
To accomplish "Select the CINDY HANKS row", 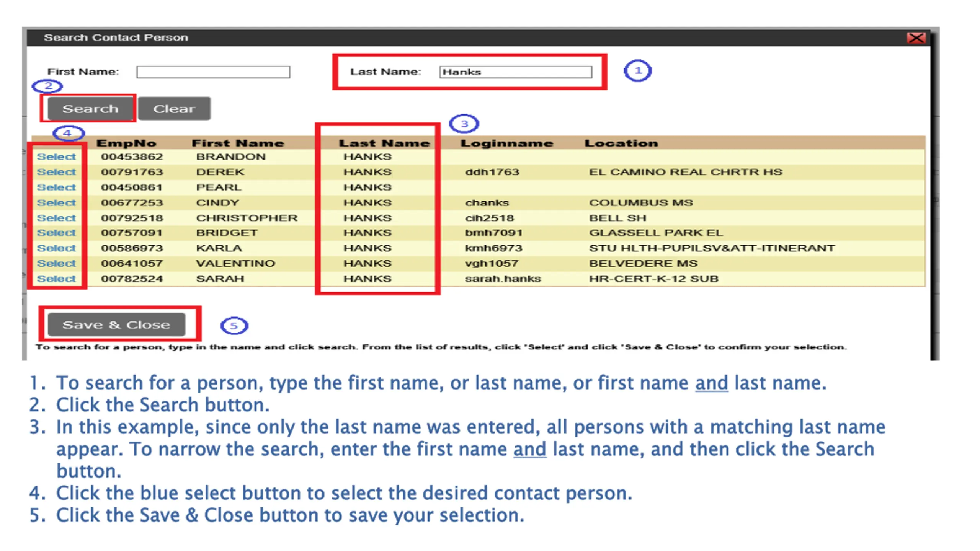I will coord(56,202).
